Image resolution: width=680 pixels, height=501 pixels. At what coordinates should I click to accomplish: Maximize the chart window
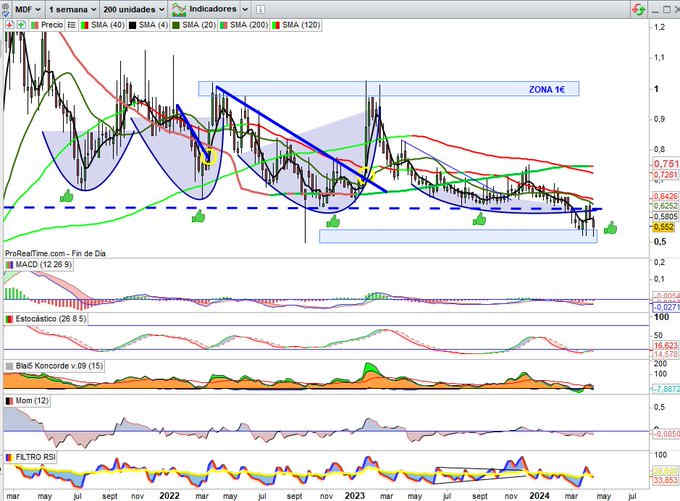(667, 10)
